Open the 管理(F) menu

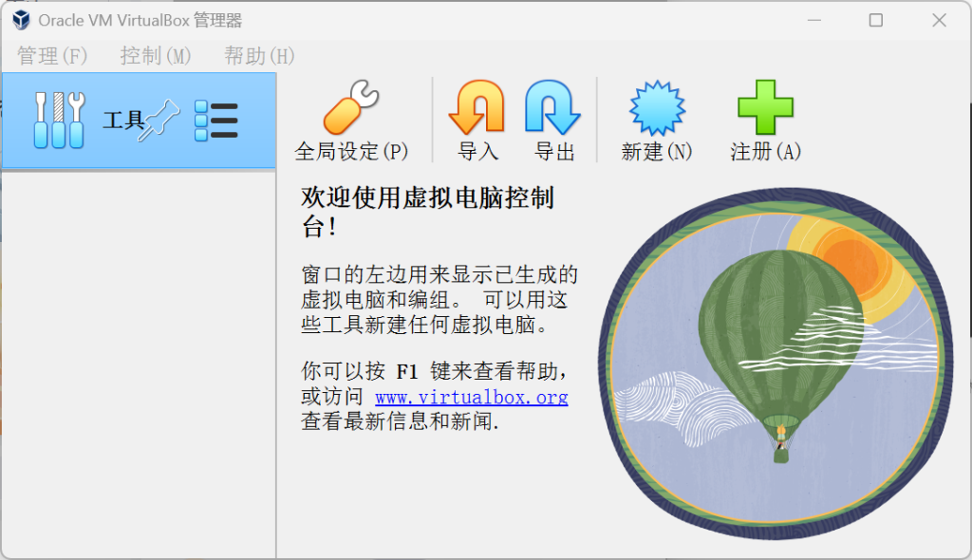tap(52, 56)
